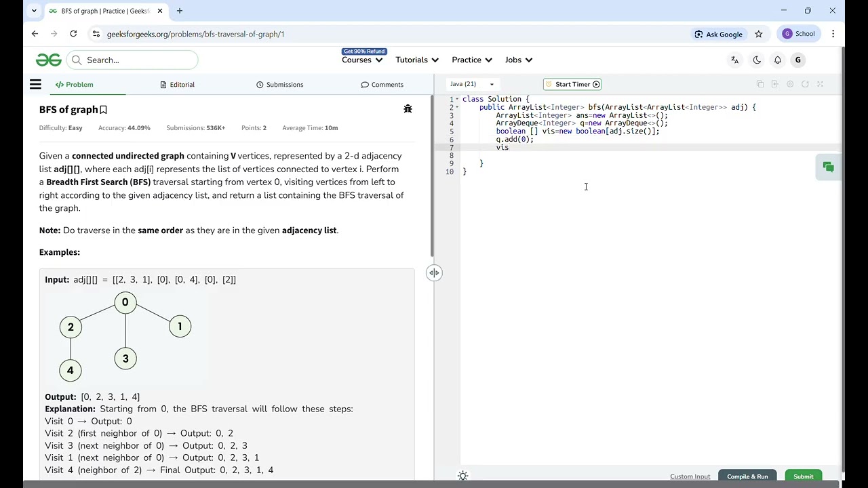
Task: Open notifications bell
Action: click(x=778, y=60)
